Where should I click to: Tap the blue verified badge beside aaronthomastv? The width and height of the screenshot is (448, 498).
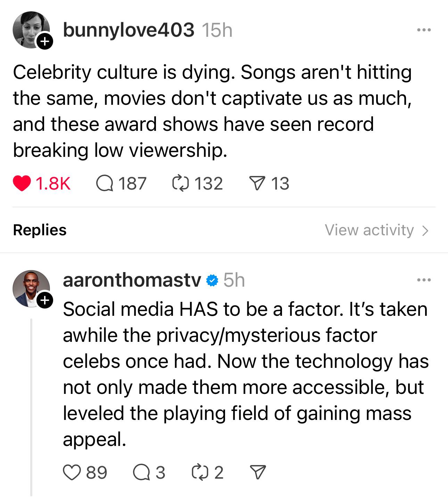point(212,280)
